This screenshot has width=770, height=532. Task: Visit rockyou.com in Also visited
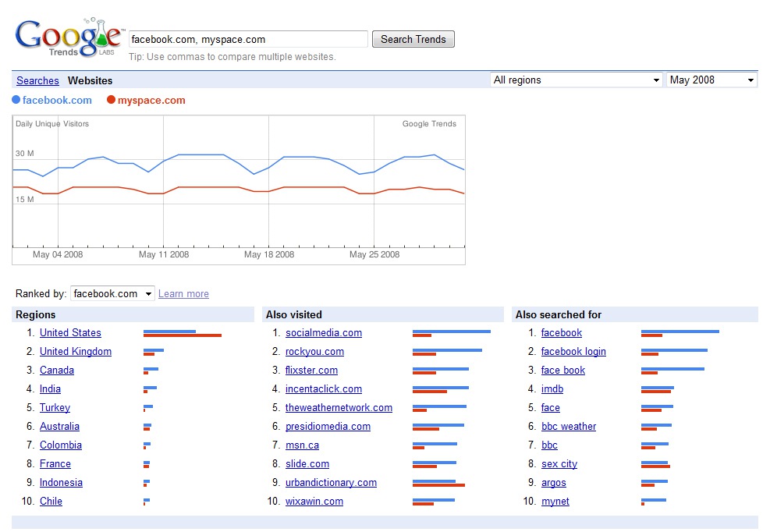314,351
